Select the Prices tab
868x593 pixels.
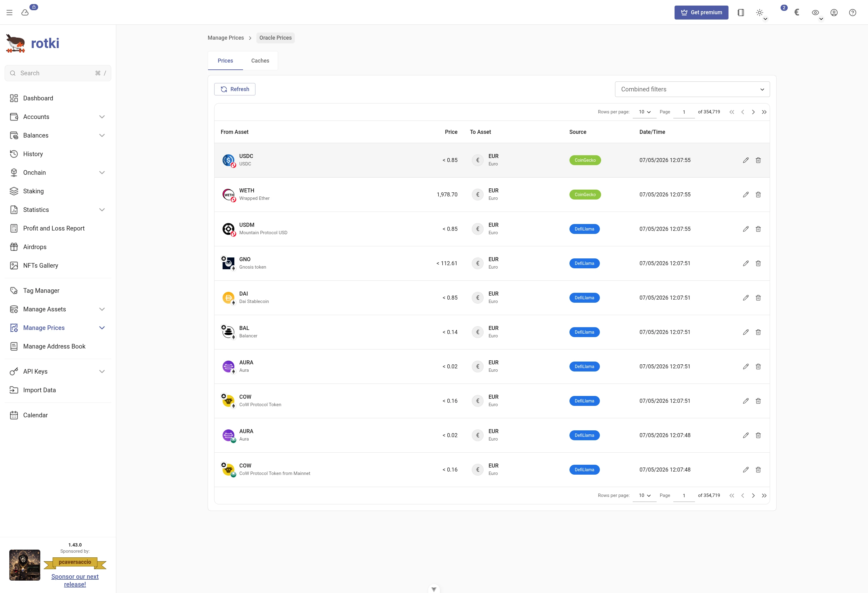coord(225,60)
